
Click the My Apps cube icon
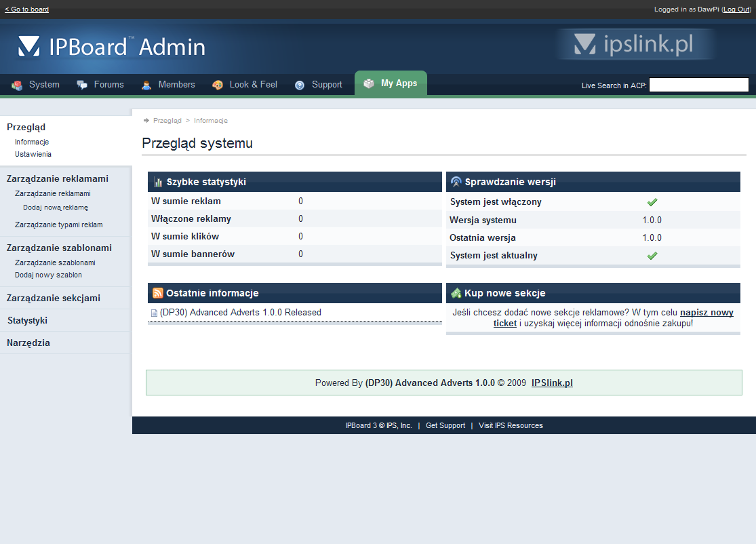pos(369,83)
